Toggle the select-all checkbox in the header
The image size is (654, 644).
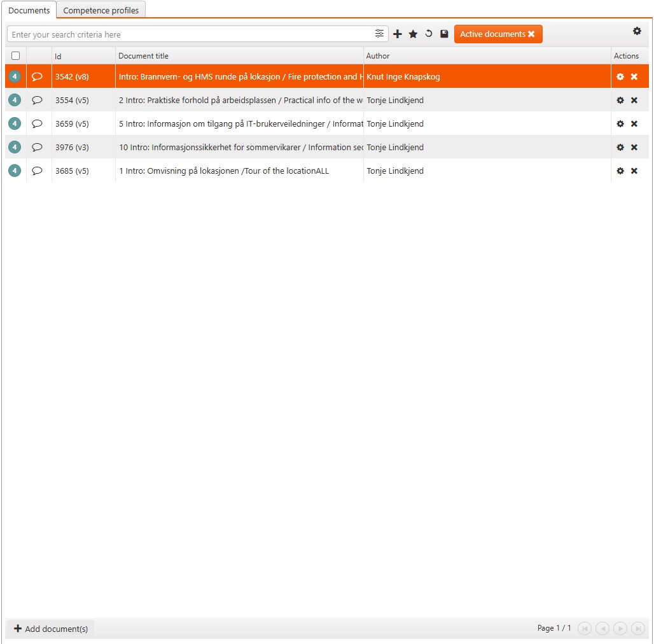click(15, 55)
